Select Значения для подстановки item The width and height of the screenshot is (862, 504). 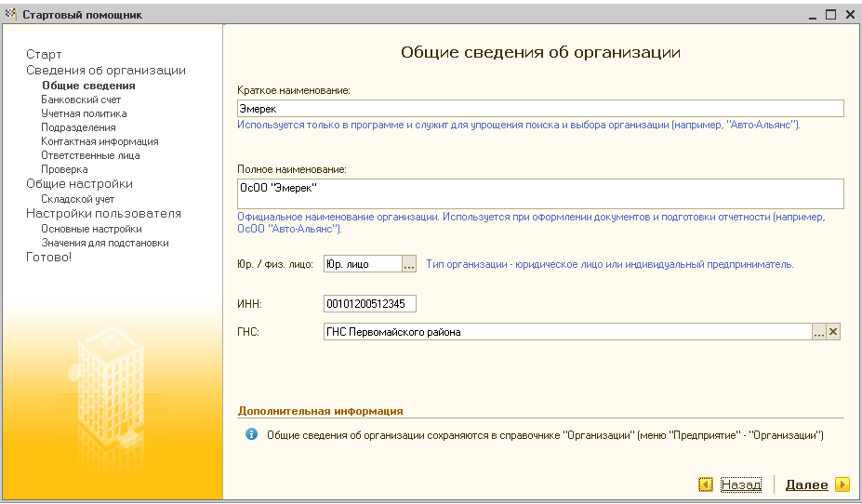pos(104,243)
